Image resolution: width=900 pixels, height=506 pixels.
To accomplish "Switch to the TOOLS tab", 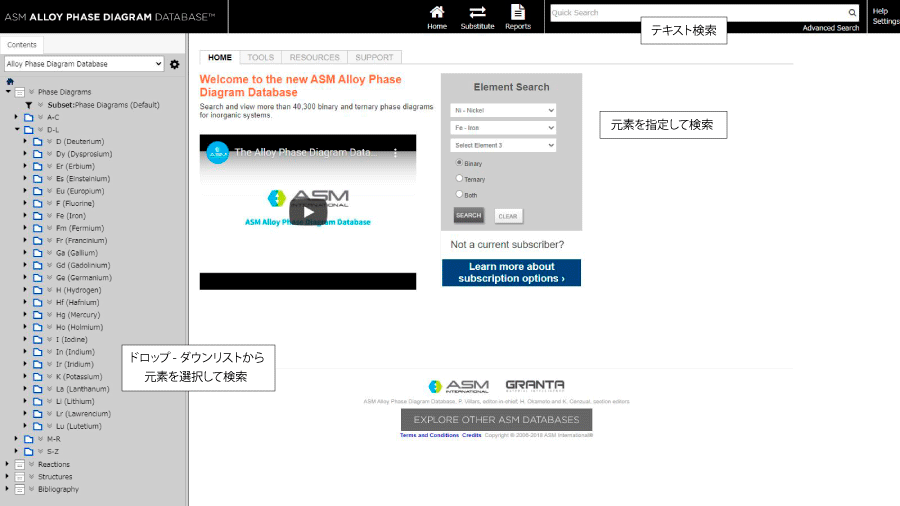I will (261, 57).
